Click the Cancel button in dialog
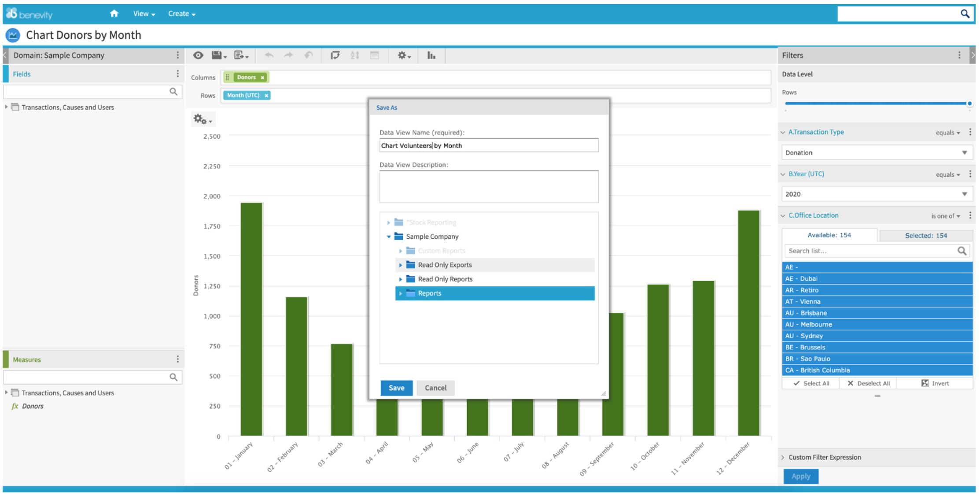980x496 pixels. coord(435,388)
